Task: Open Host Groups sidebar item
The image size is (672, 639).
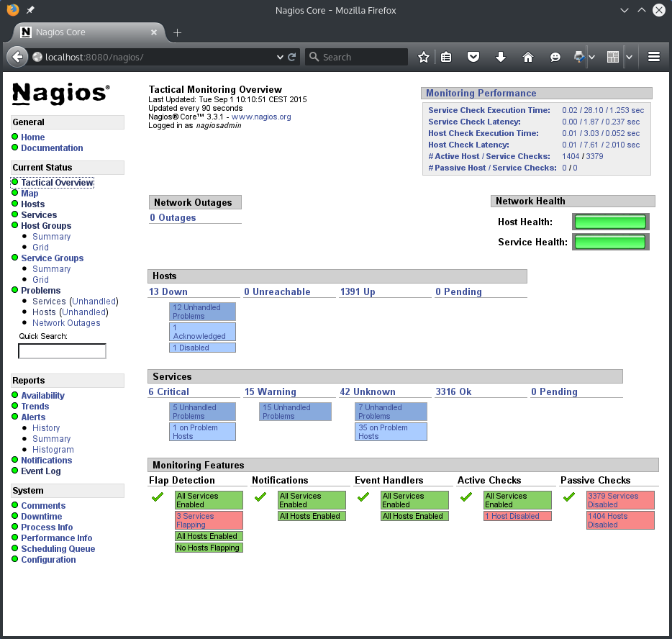Action: click(x=46, y=226)
